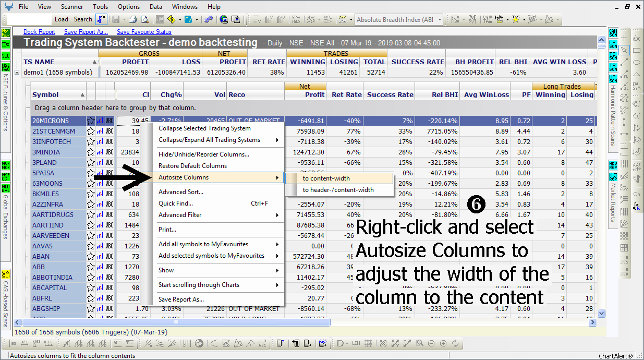Image resolution: width=644 pixels, height=360 pixels.
Task: Toggle favourite star for 3MINDIA
Action: pyautogui.click(x=91, y=152)
